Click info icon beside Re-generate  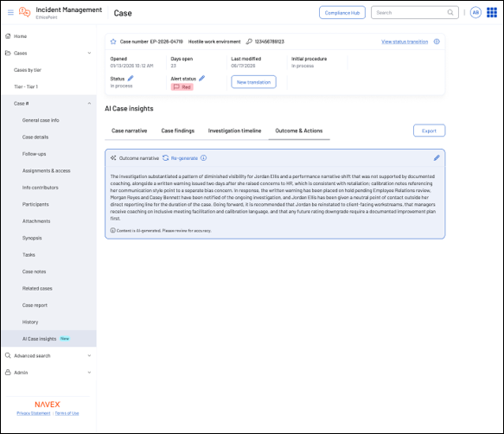(x=203, y=158)
